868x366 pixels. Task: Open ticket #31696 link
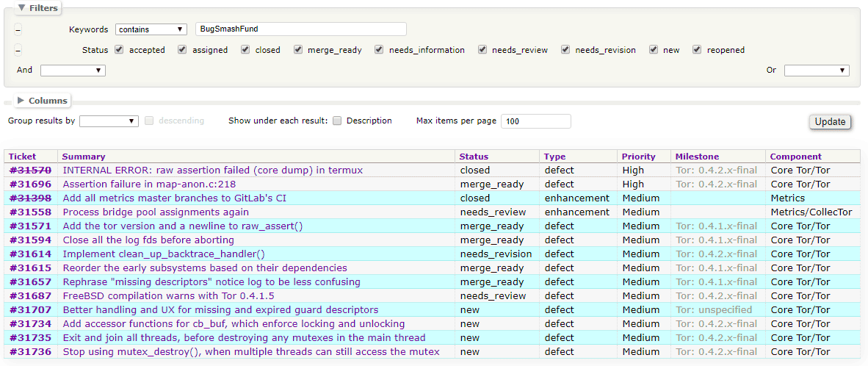tap(30, 184)
